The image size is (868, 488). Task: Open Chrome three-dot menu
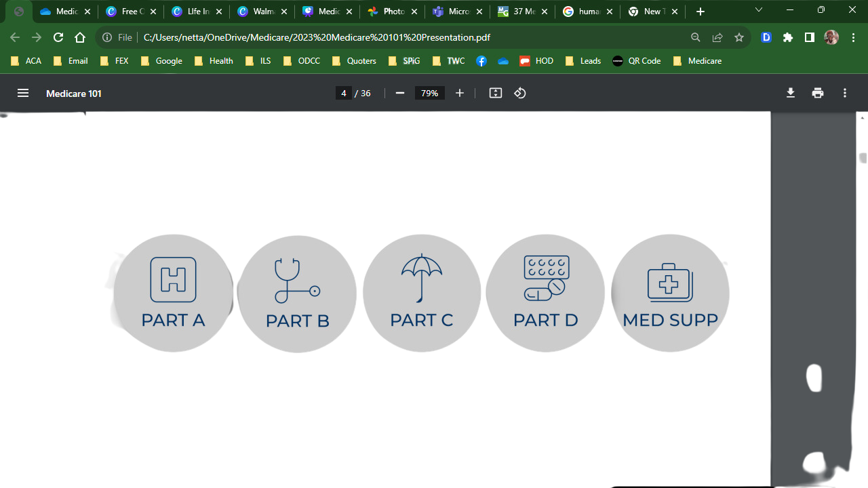[853, 37]
